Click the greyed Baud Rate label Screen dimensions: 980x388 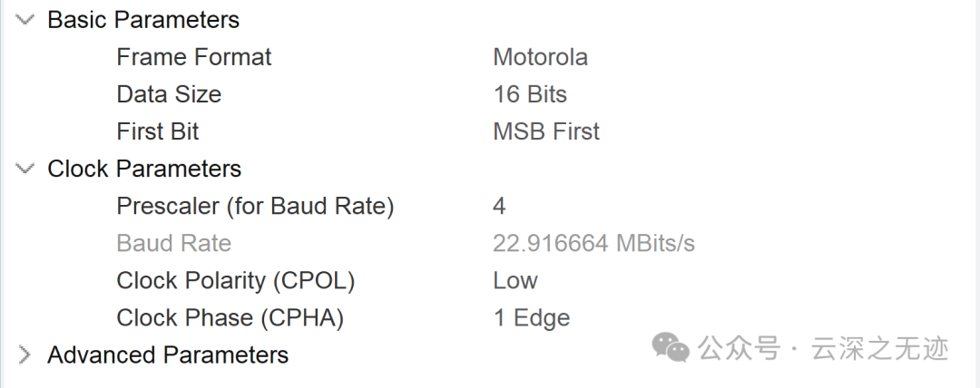(x=174, y=243)
